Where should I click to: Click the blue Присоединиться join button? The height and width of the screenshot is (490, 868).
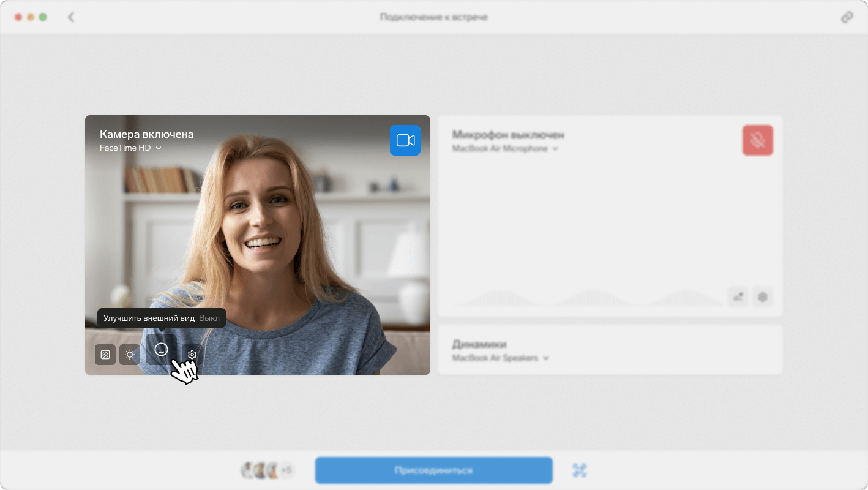pyautogui.click(x=433, y=470)
